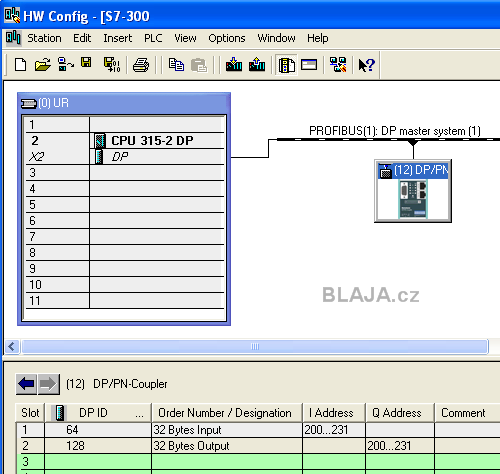
Task: Click the address overview window icon
Action: pyautogui.click(x=309, y=64)
